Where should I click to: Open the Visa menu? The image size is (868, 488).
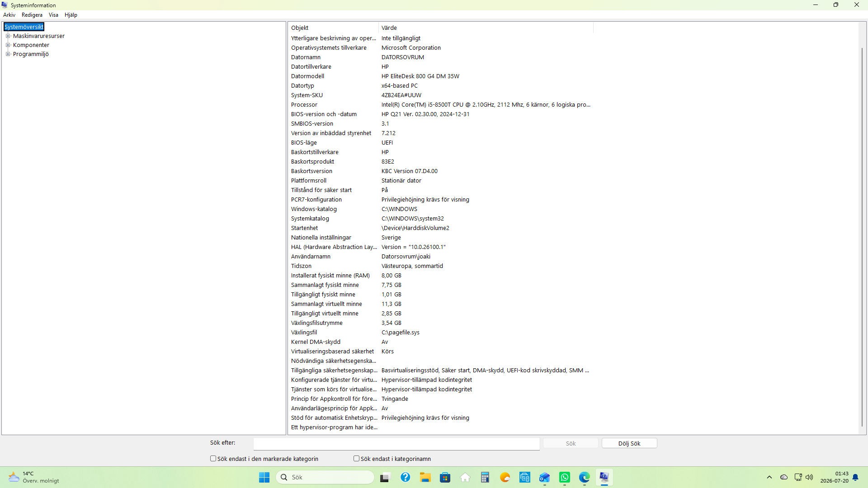coord(53,15)
